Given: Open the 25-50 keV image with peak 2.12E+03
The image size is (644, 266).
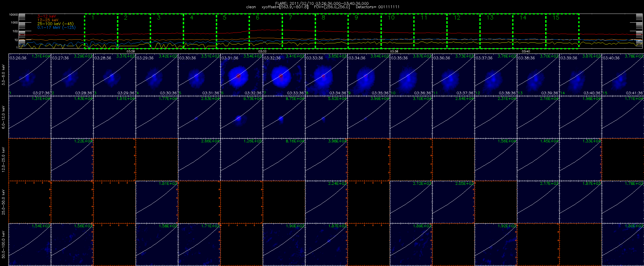Looking at the screenshot, I should click(411, 202).
